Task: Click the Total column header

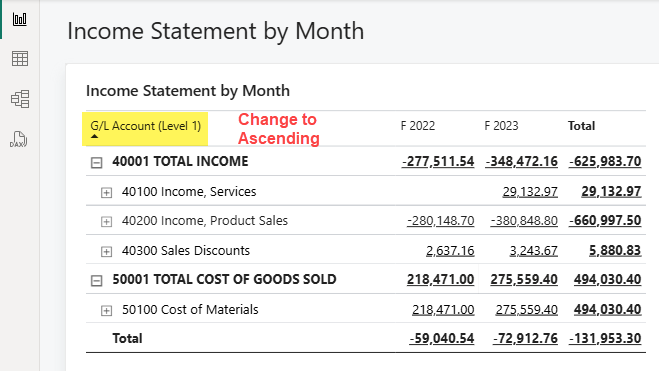Action: [581, 126]
